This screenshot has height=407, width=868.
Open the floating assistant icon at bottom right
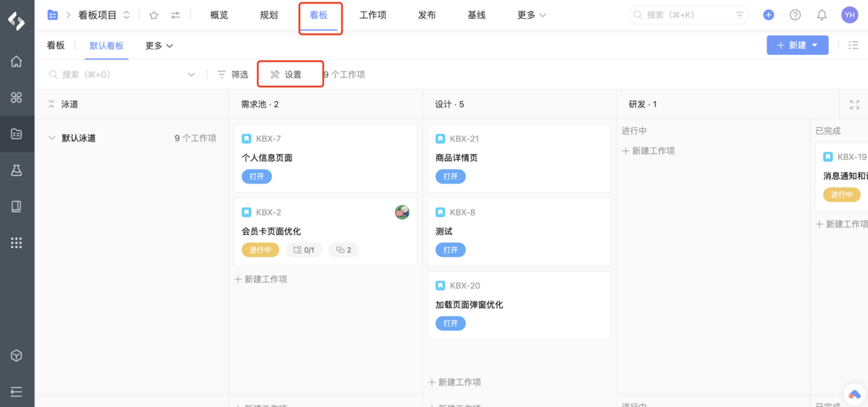(x=854, y=395)
